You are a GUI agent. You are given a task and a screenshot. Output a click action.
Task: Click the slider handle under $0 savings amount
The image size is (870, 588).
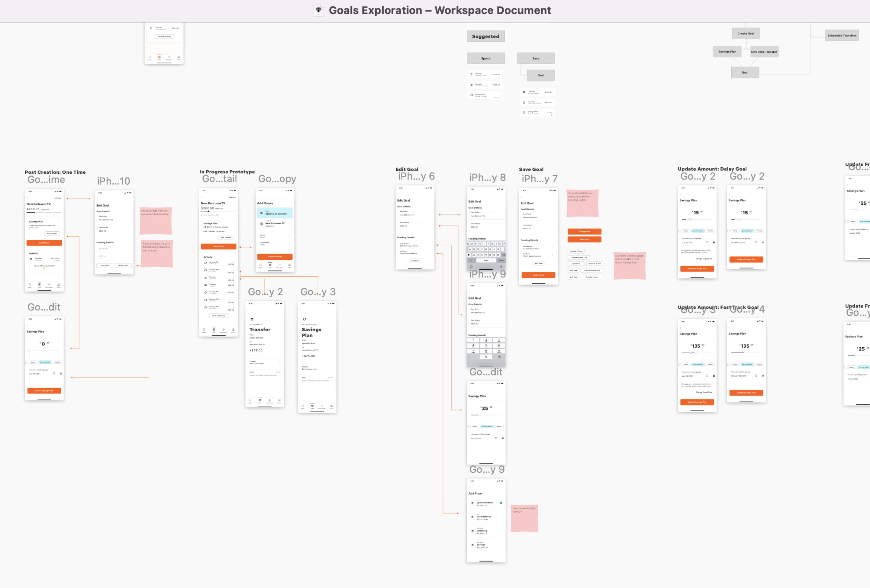[29, 351]
